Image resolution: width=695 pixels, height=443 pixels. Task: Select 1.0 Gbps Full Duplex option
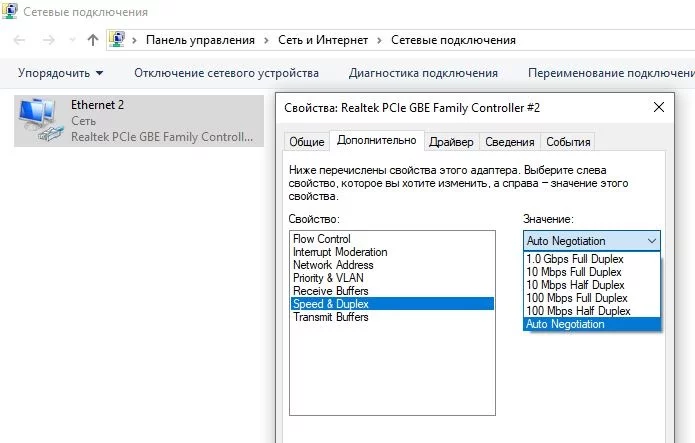point(574,259)
